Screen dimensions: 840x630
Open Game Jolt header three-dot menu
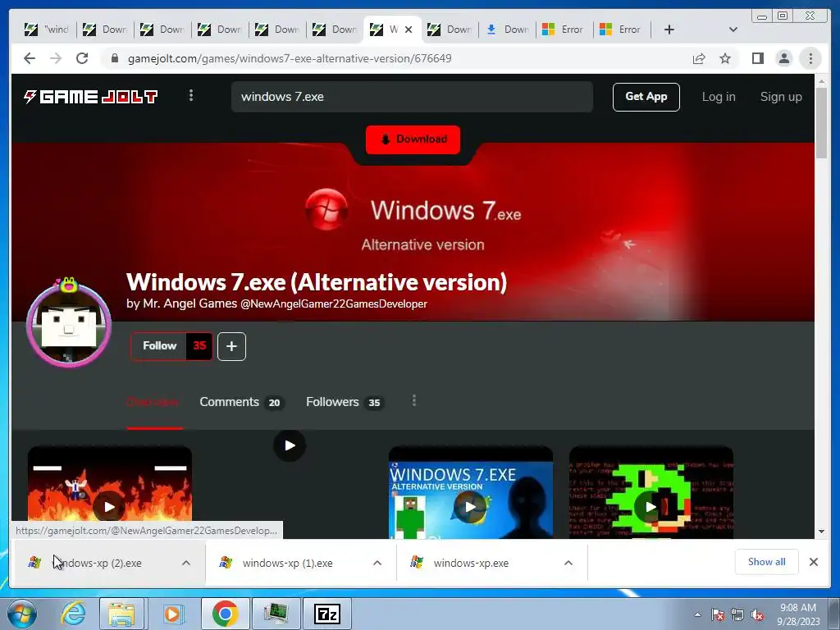coord(191,96)
